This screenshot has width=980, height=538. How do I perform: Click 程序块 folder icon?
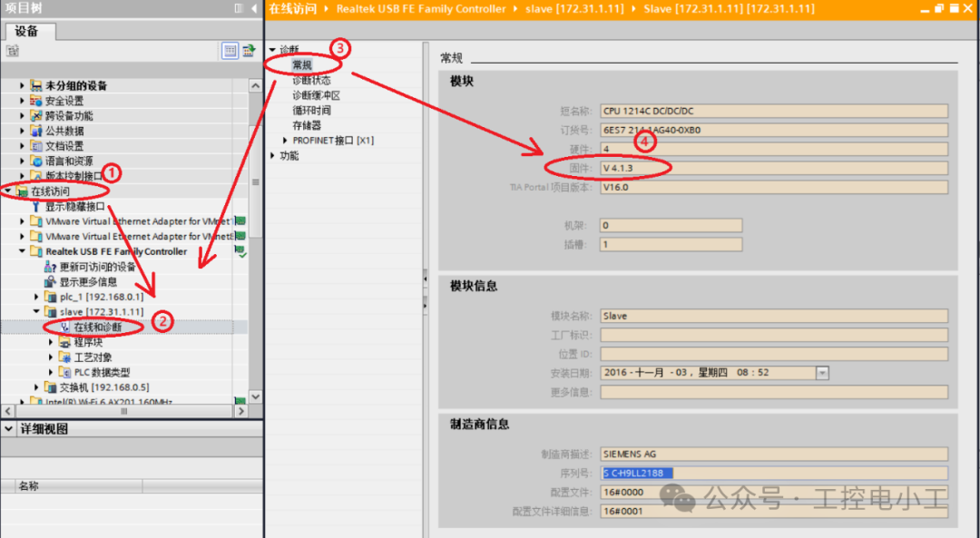point(65,342)
